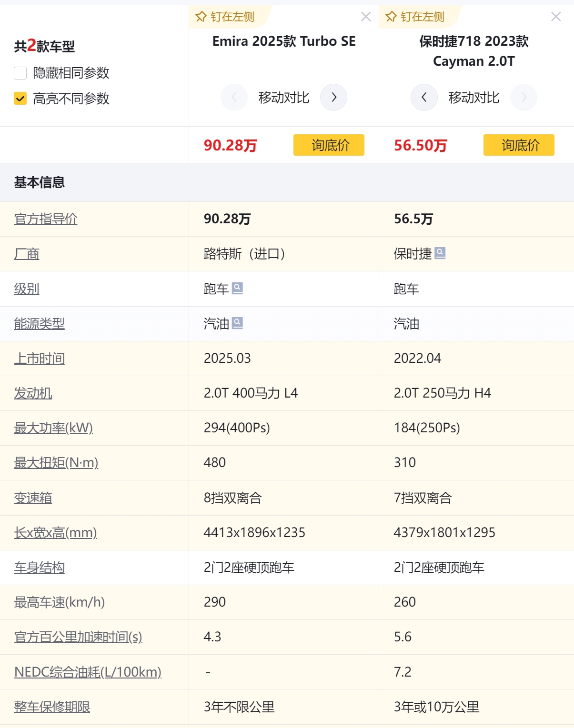Select Emira price 90.28万 in red

click(x=231, y=145)
